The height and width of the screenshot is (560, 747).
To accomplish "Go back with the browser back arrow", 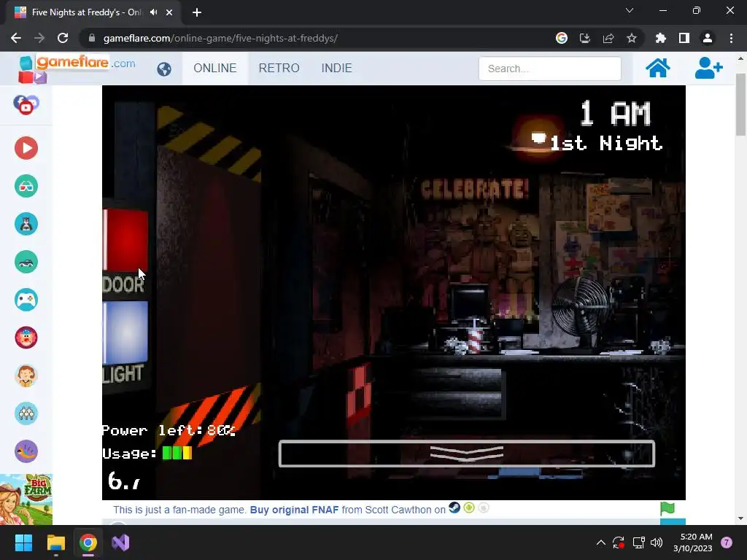I will coord(16,38).
